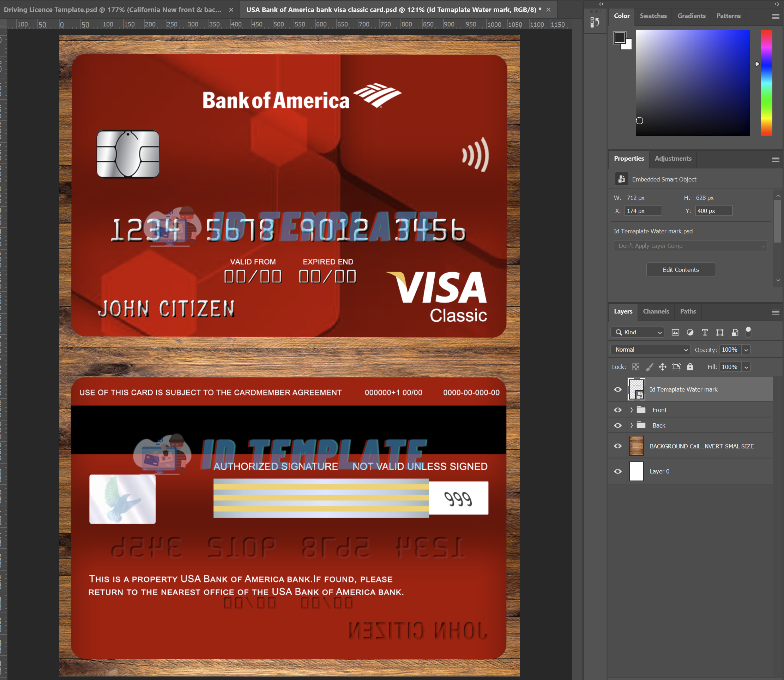Lock all padlock icon
The width and height of the screenshot is (784, 680).
690,367
